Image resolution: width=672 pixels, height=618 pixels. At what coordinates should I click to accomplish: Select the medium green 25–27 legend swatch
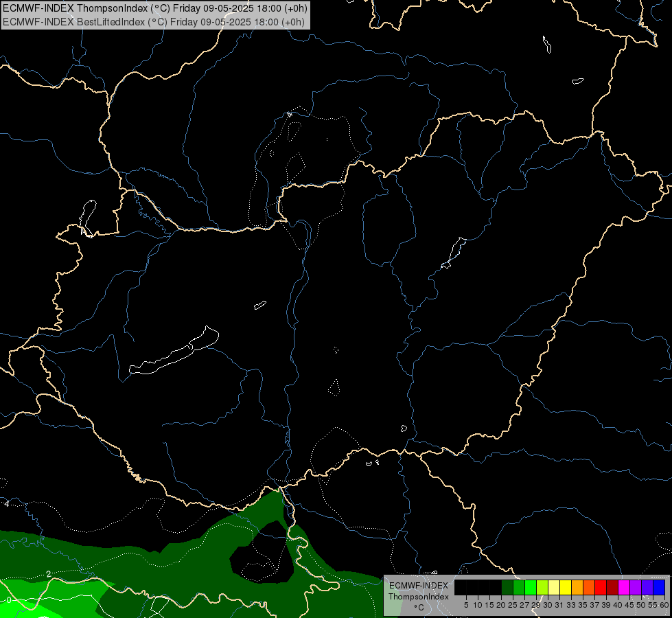pos(519,587)
